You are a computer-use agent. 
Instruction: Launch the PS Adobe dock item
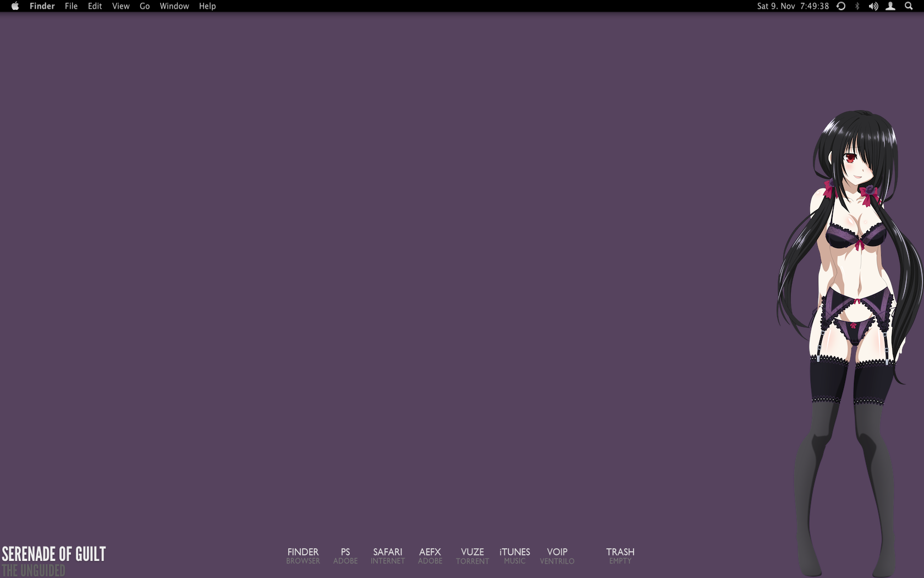345,555
